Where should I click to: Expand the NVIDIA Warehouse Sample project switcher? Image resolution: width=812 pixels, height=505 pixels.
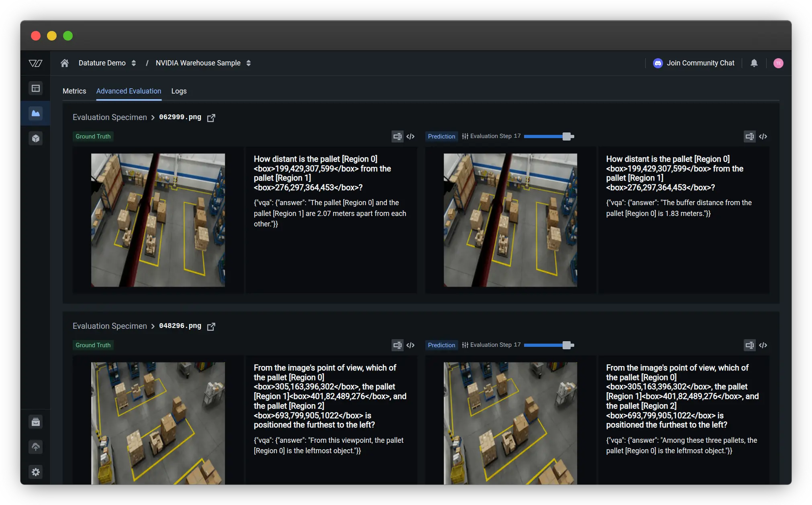point(249,63)
